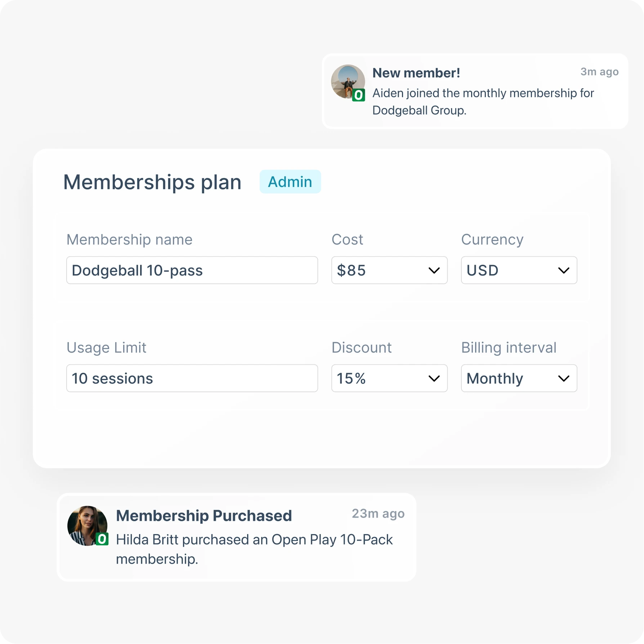Click the Memberships plan heading
The width and height of the screenshot is (644, 644).
coord(152,182)
